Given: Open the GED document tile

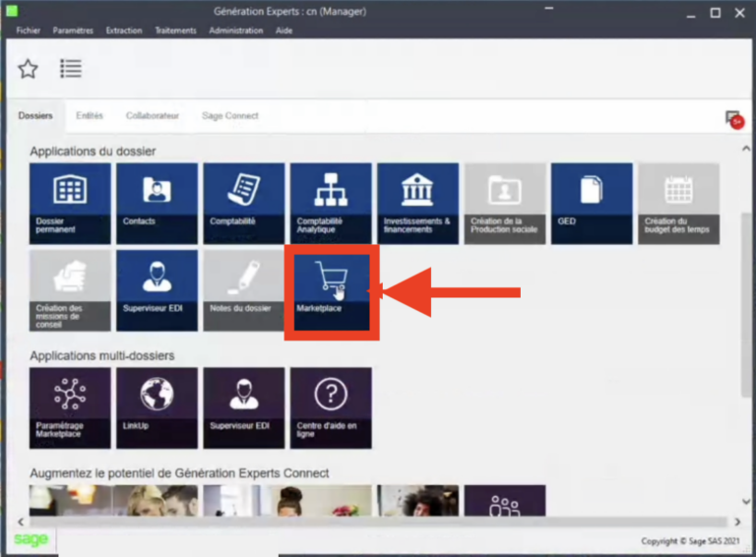Looking at the screenshot, I should 592,204.
